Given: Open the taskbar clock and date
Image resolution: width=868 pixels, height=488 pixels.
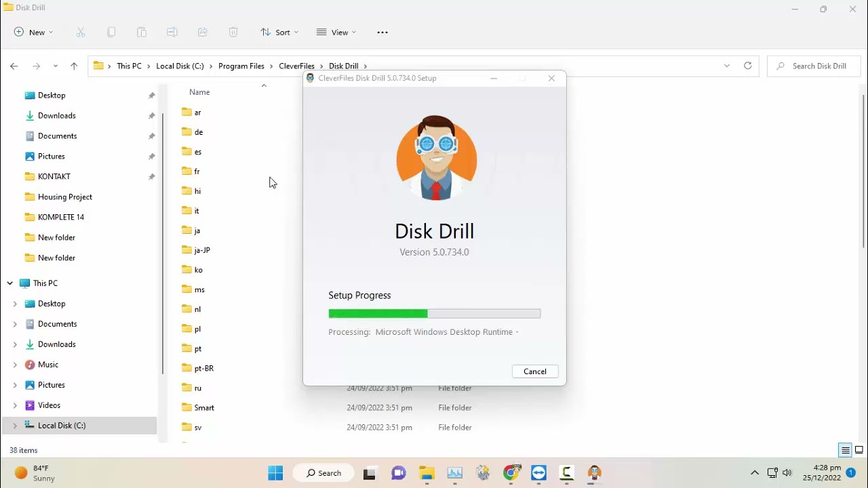Looking at the screenshot, I should (x=822, y=473).
